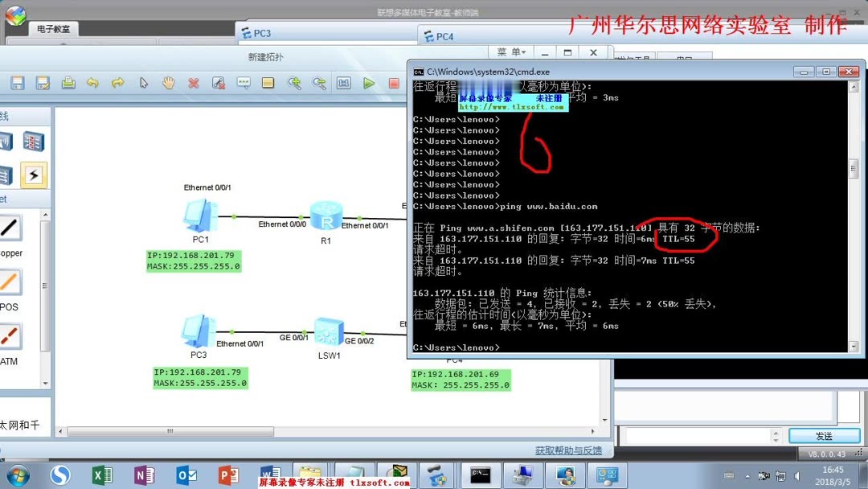Image resolution: width=868 pixels, height=489 pixels.
Task: Undo the last topology change
Action: tap(94, 83)
